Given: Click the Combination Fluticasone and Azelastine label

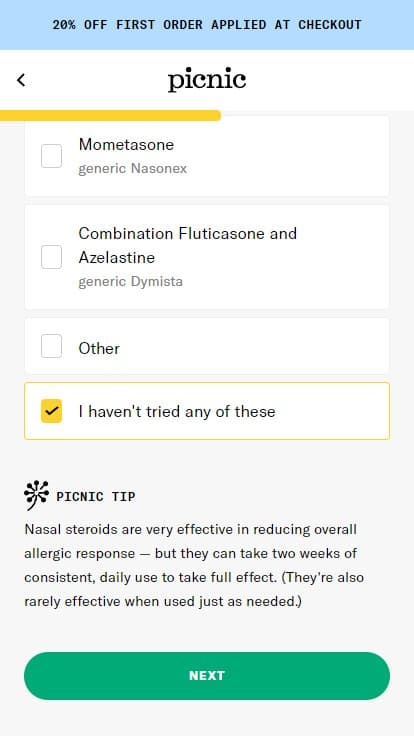Looking at the screenshot, I should coord(188,245).
